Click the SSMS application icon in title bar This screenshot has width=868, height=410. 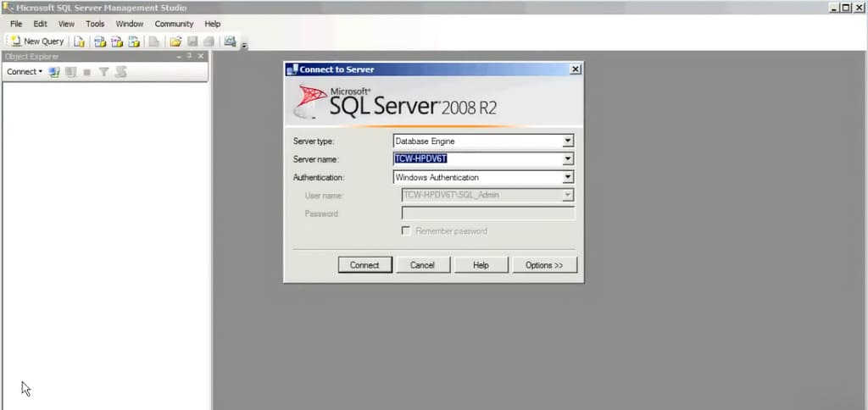(x=8, y=8)
